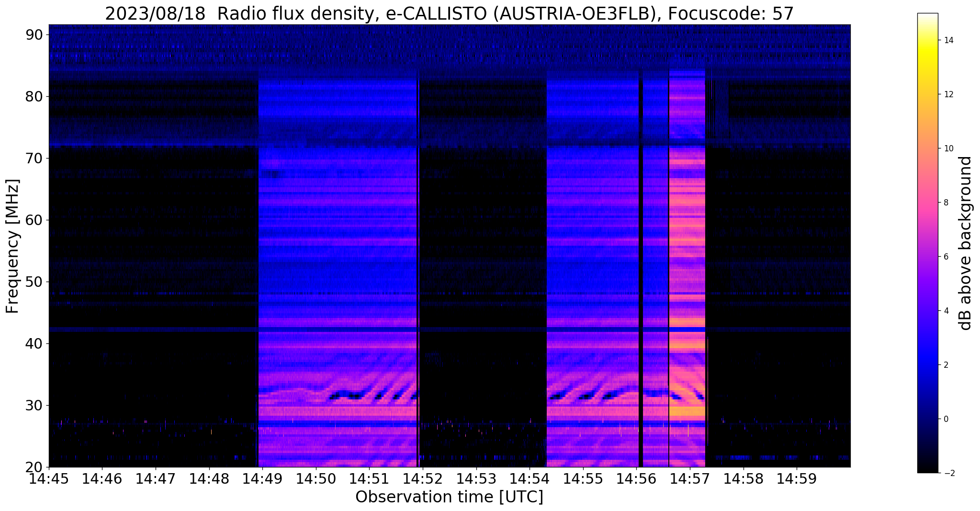The height and width of the screenshot is (511, 980).
Task: Click the 14:49 time tick label
Action: (x=262, y=478)
